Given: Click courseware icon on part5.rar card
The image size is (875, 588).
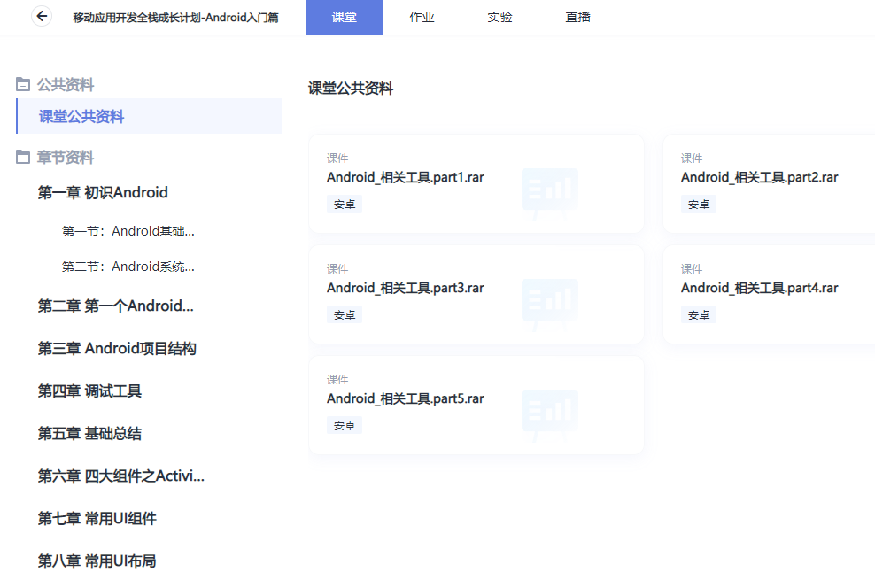Looking at the screenshot, I should (550, 414).
